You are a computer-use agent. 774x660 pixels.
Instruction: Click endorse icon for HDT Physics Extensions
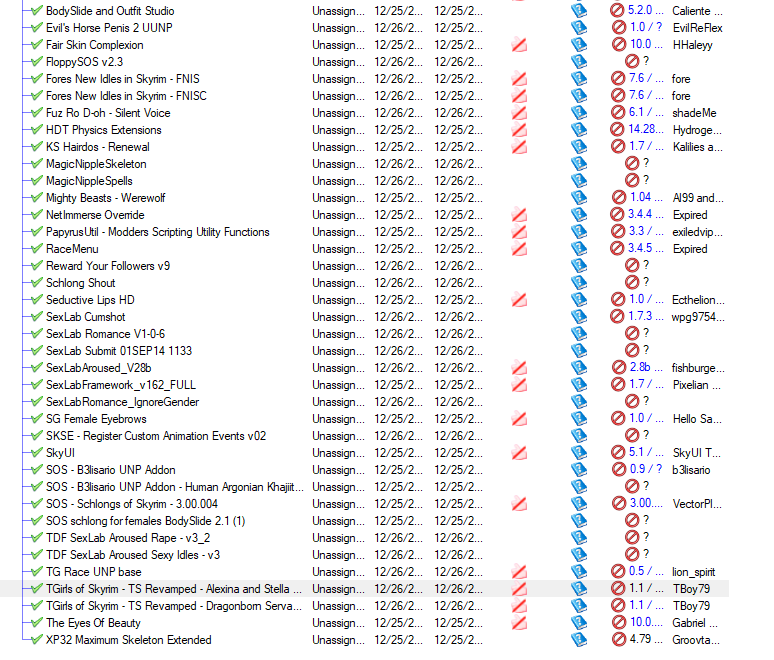click(519, 130)
